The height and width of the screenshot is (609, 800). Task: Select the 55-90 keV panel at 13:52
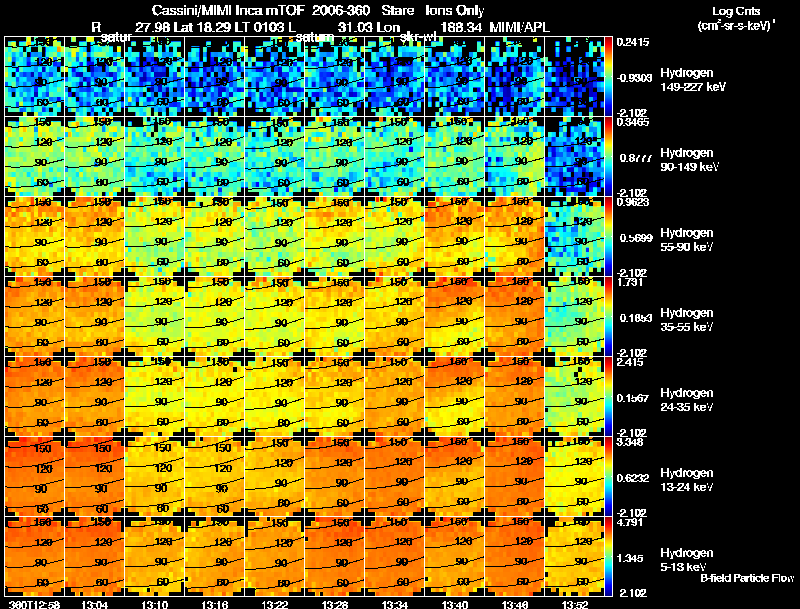(574, 237)
